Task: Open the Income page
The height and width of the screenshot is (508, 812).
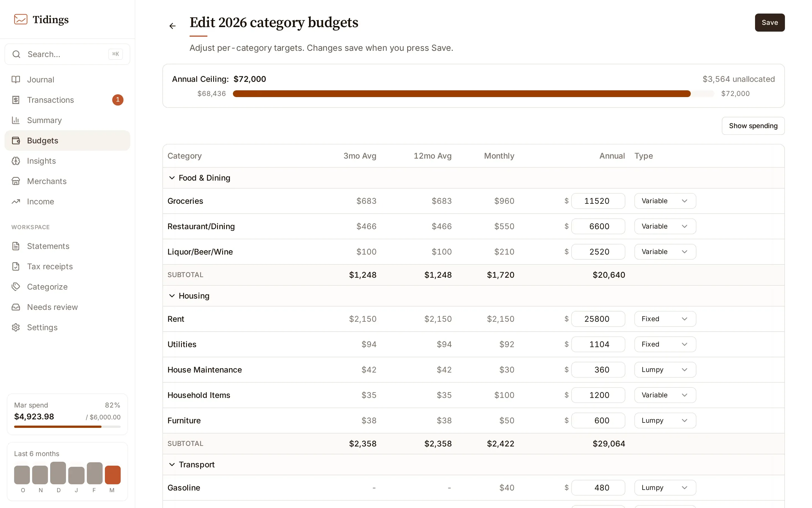Action: click(67, 202)
